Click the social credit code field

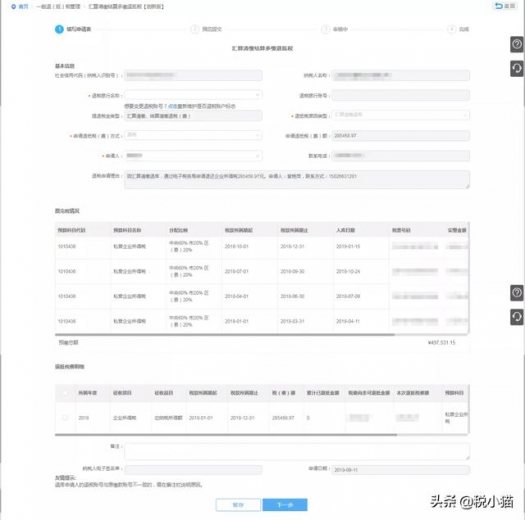point(193,75)
